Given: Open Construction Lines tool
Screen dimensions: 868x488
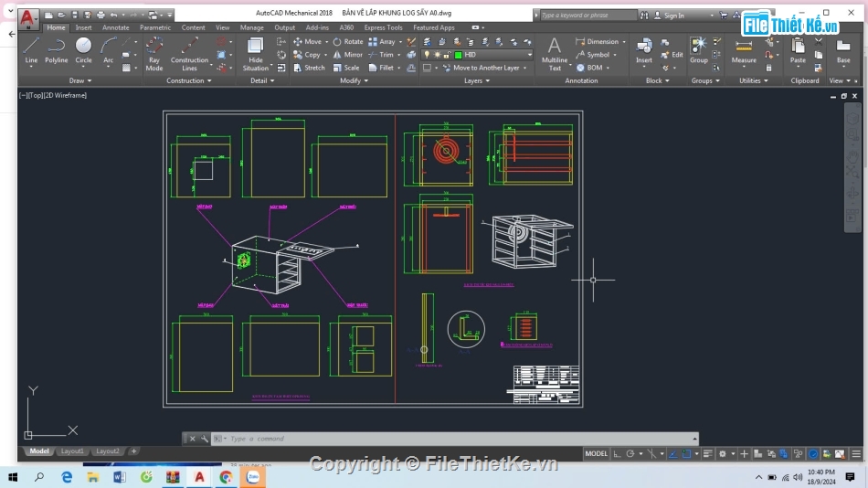Looking at the screenshot, I should pos(189,54).
